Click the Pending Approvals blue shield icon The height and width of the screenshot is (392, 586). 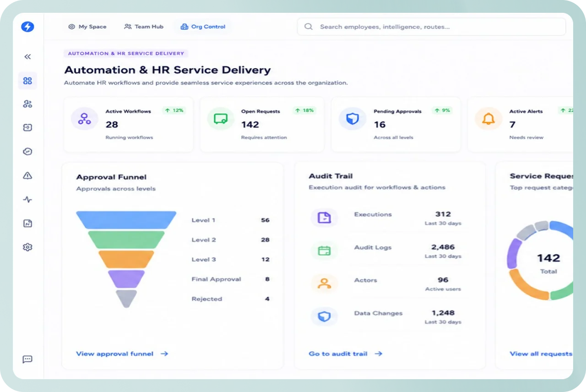[352, 119]
